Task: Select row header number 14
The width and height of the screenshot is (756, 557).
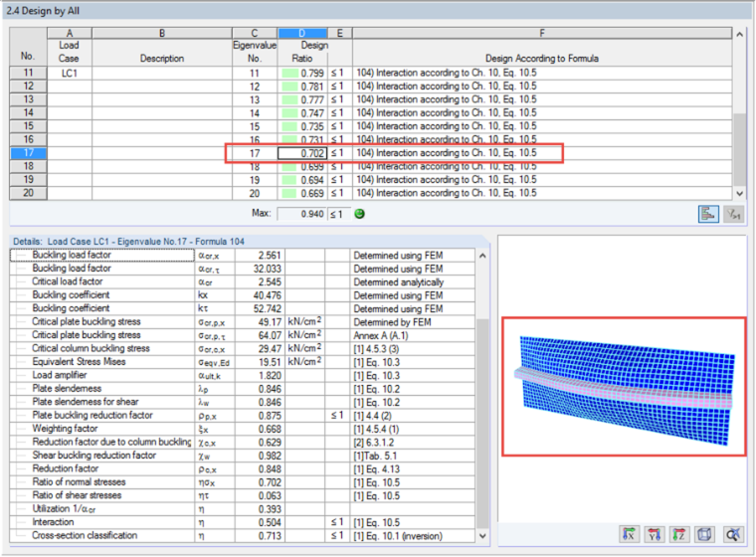Action: tap(29, 112)
